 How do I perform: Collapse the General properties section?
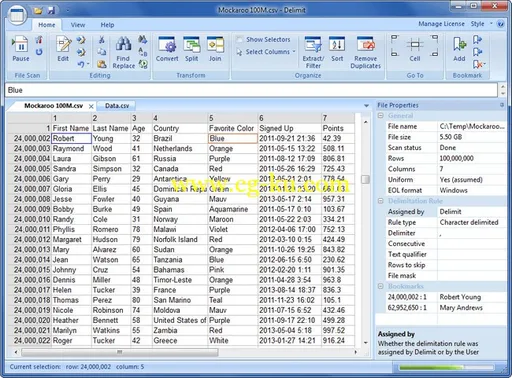click(x=381, y=116)
